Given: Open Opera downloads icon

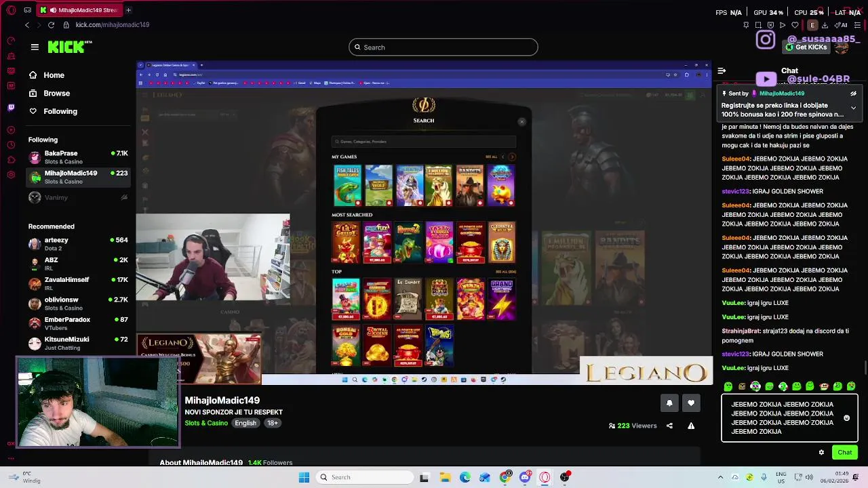Looking at the screenshot, I should [825, 25].
